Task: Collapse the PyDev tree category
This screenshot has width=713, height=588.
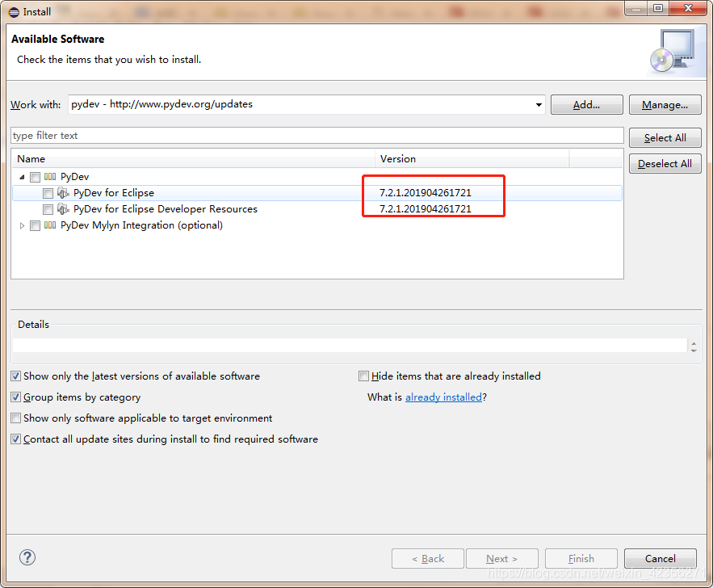Action: 22,177
